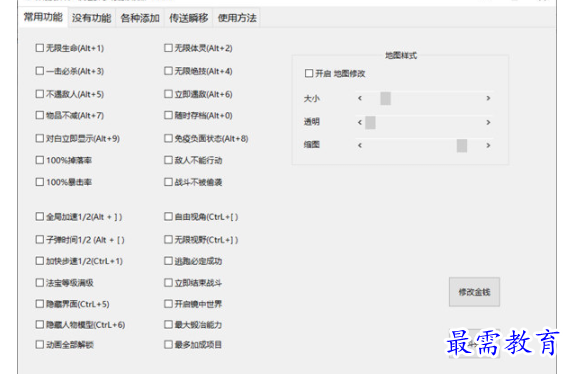The height and width of the screenshot is (374, 568).
Task: Increase 透明 with the right arrow
Action: pyautogui.click(x=488, y=122)
